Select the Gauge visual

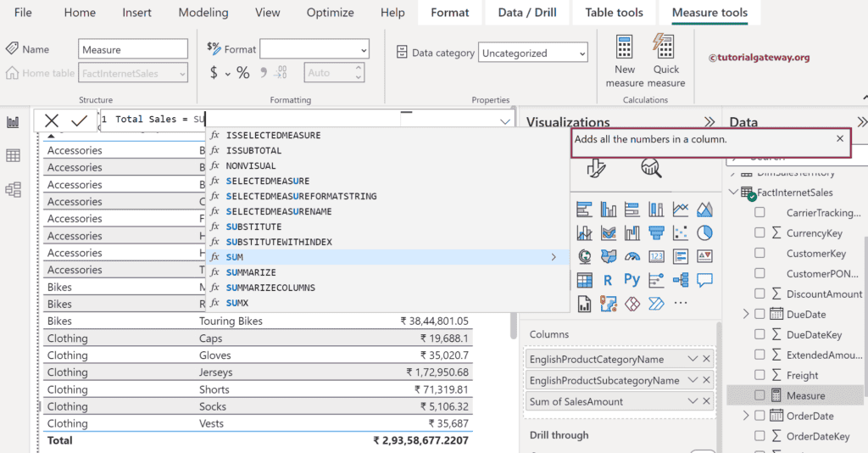coord(632,256)
